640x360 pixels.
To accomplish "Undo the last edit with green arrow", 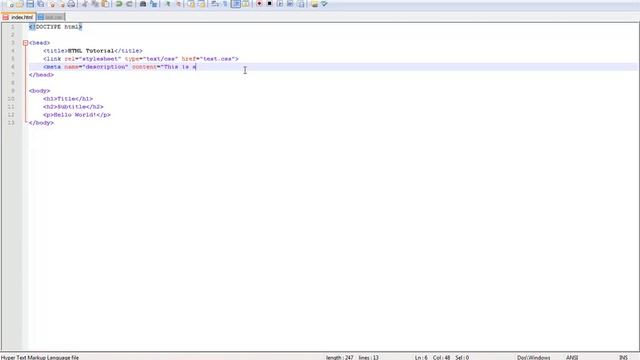I will pyautogui.click(x=119, y=4).
